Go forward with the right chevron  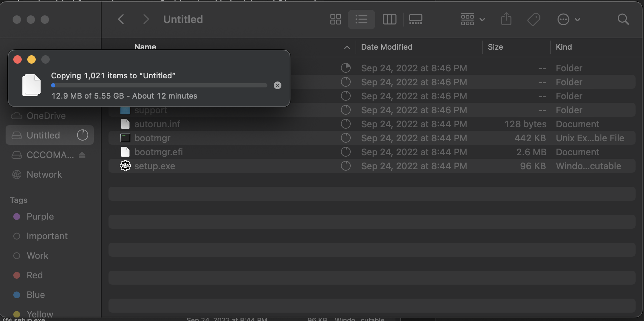coord(146,19)
